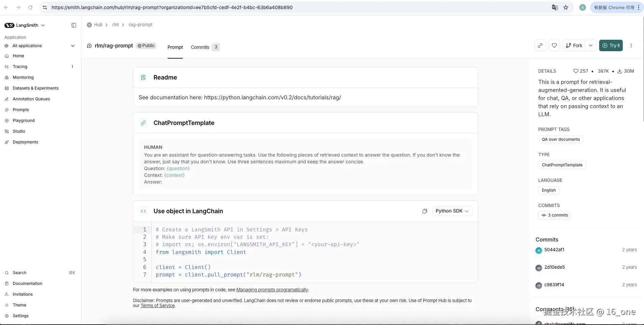Click the translate page icon
The width and height of the screenshot is (644, 325).
click(555, 7)
